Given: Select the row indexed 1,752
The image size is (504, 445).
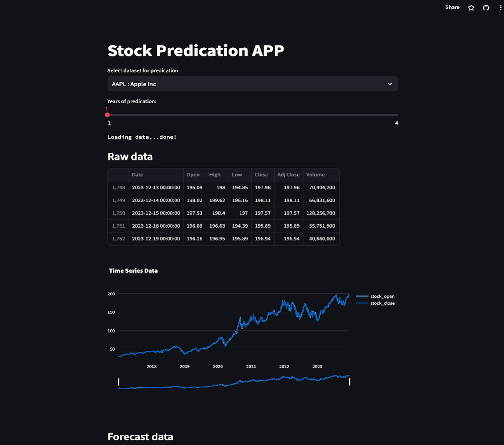Looking at the screenshot, I should (x=119, y=239).
